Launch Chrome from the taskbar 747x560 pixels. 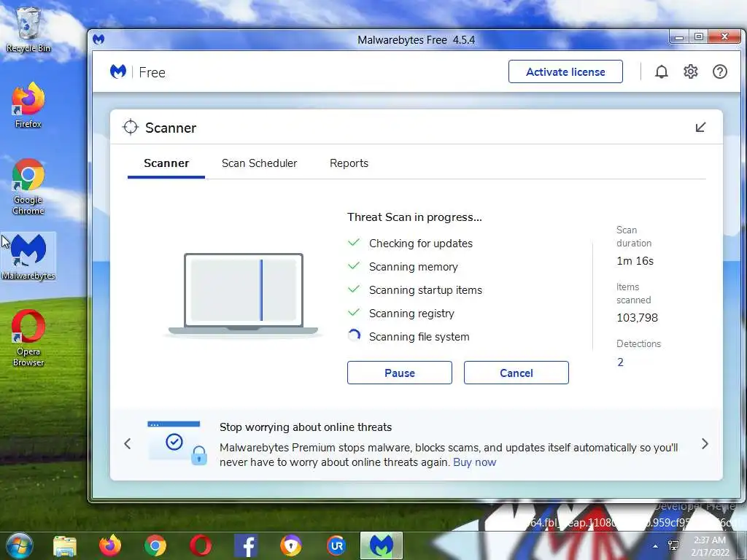point(155,545)
